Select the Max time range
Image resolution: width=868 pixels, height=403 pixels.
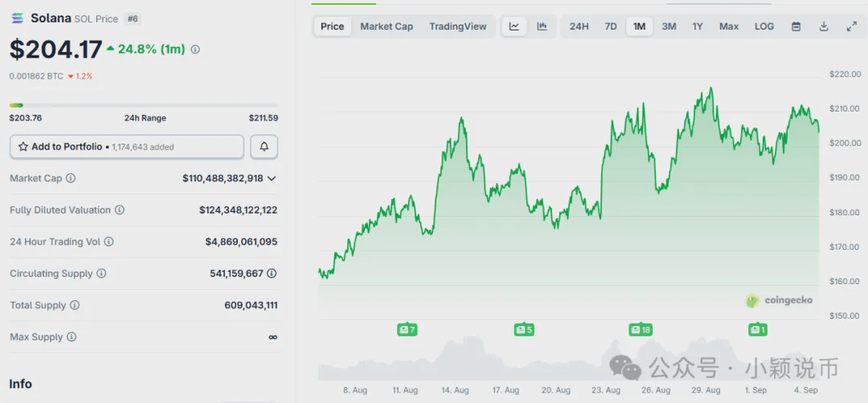[729, 26]
